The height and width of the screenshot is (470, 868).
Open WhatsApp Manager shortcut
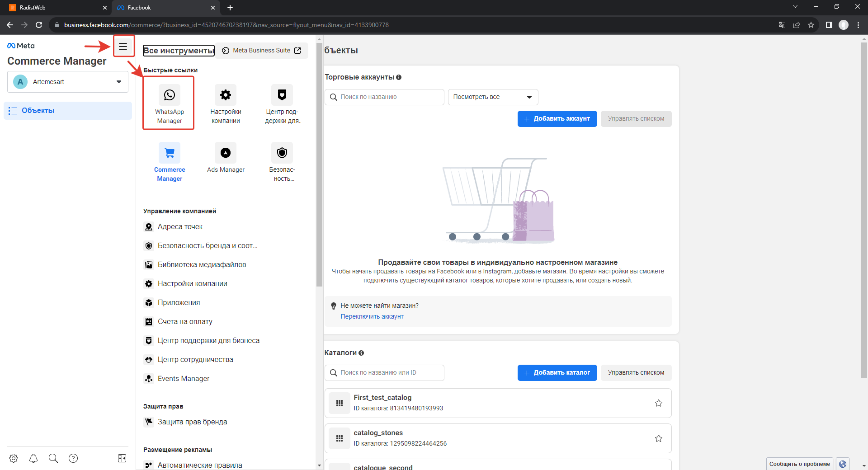click(x=169, y=103)
